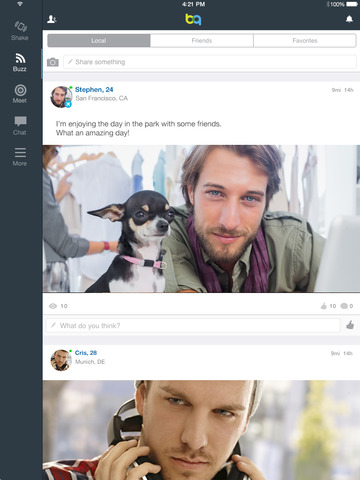Tap the blue badge on Stephen's avatar
Image resolution: width=360 pixels, height=480 pixels.
68,104
